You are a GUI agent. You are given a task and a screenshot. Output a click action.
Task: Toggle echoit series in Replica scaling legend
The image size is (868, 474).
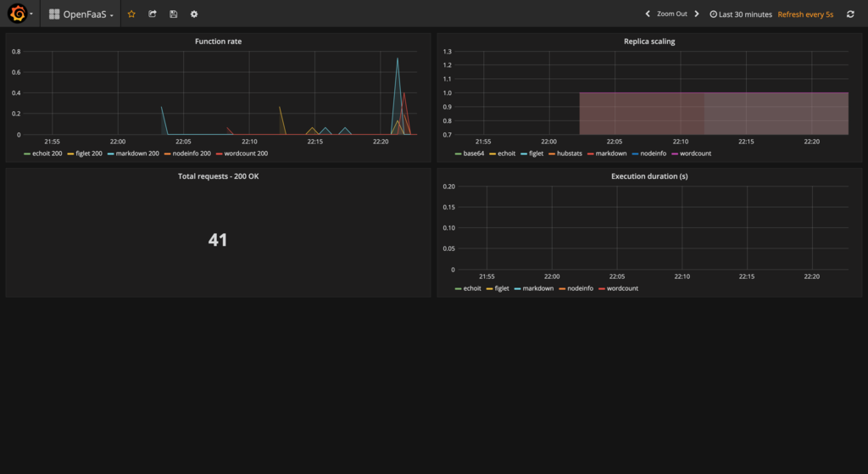(503, 153)
